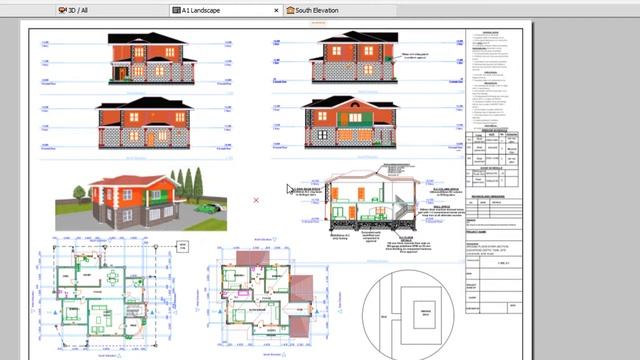Switch to the 3D / All tab
Image resolution: width=640 pixels, height=360 pixels.
tap(113, 11)
